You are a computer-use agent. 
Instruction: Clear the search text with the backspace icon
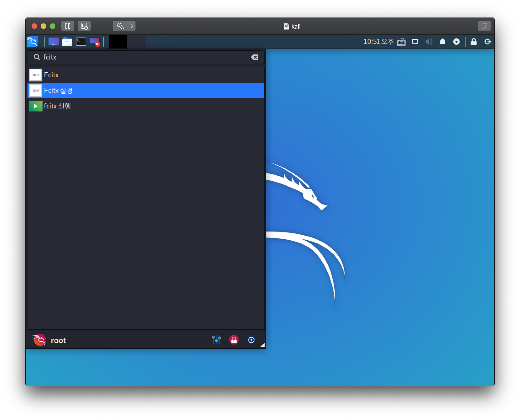coord(255,57)
